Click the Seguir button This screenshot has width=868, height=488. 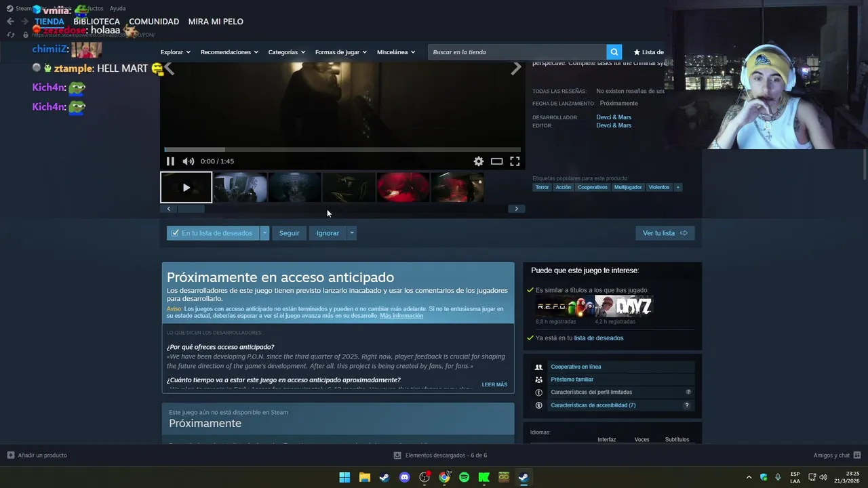[x=289, y=233]
